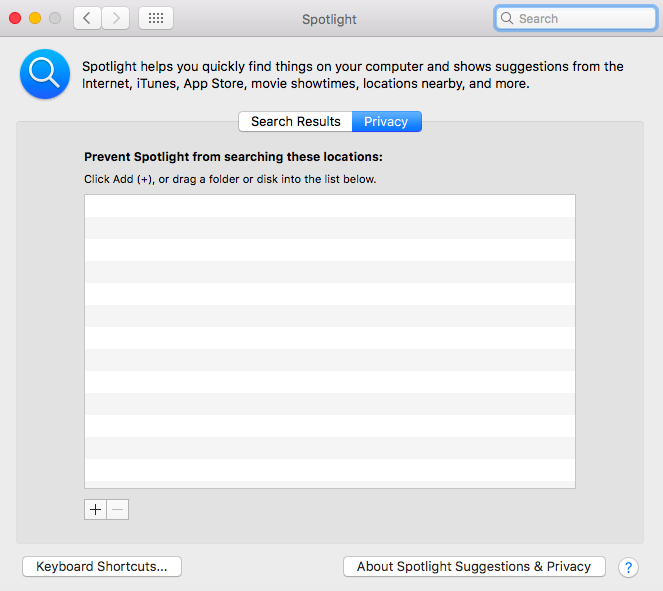Select the Privacy tab
The width and height of the screenshot is (663, 591).
tap(386, 121)
